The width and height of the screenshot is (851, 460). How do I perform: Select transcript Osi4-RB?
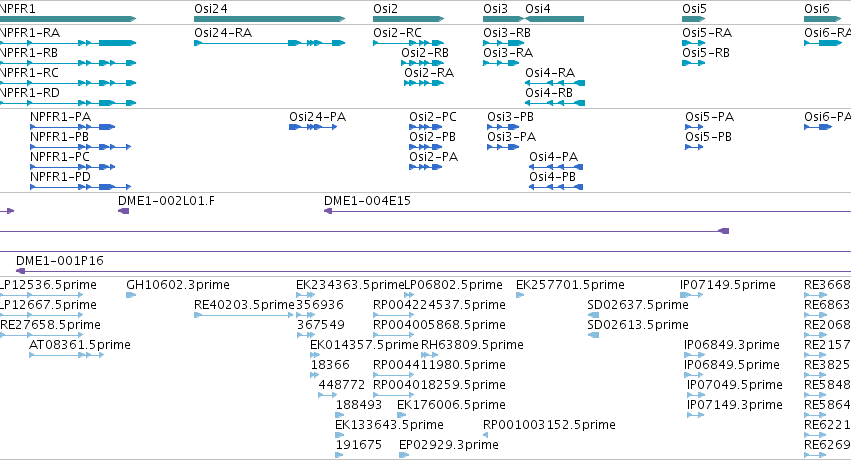point(555,103)
